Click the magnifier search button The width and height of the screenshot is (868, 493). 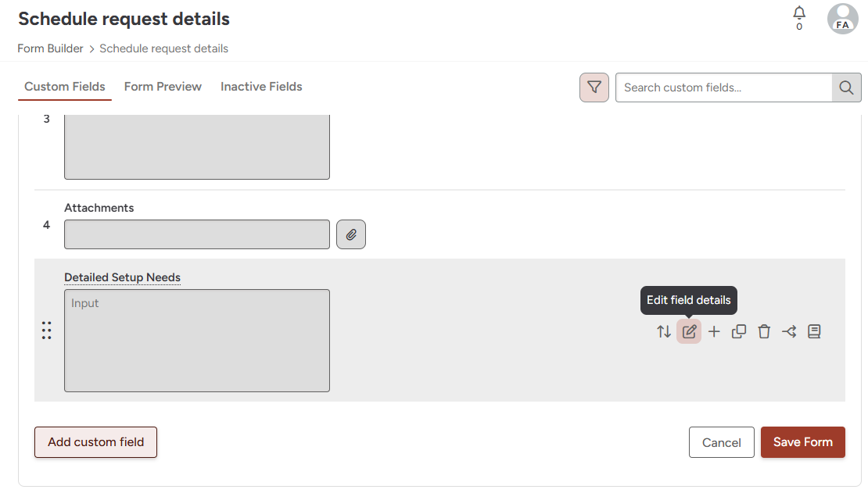point(846,88)
